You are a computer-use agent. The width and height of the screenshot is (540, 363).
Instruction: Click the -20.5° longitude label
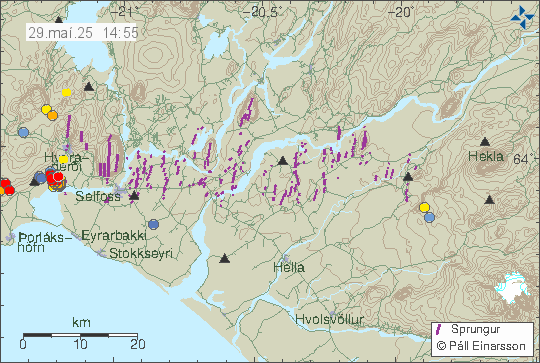click(262, 12)
